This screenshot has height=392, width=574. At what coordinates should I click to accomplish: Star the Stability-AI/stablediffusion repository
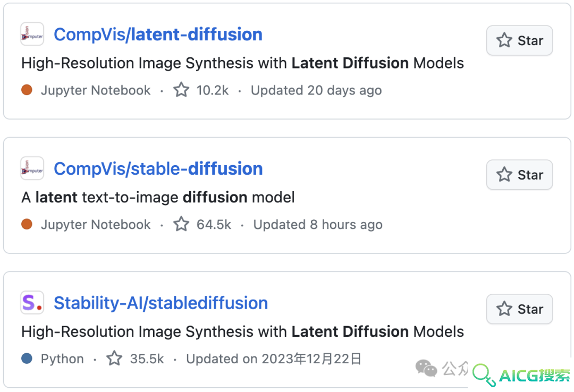point(519,309)
